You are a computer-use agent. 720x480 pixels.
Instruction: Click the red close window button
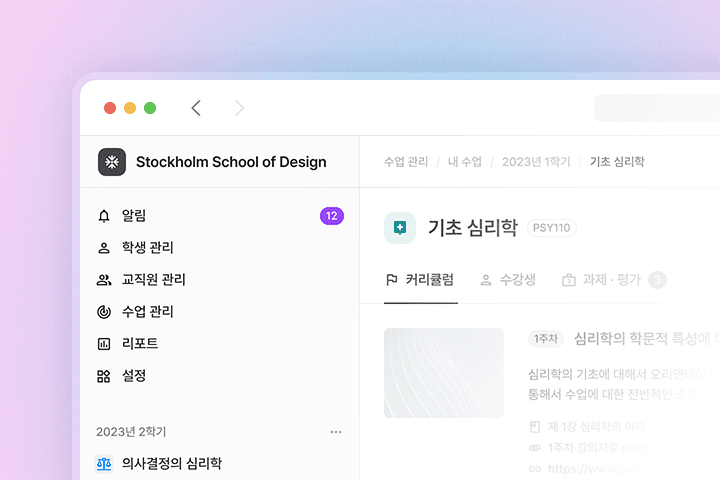110,108
